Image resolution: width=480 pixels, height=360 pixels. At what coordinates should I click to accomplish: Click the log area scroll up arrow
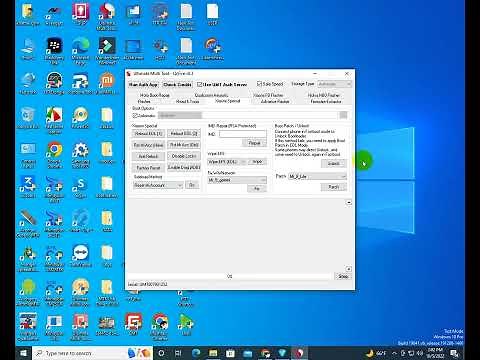(x=349, y=202)
